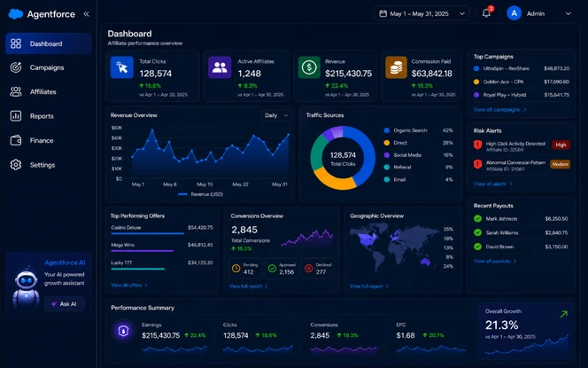Click the Referral legend color dot

point(387,167)
